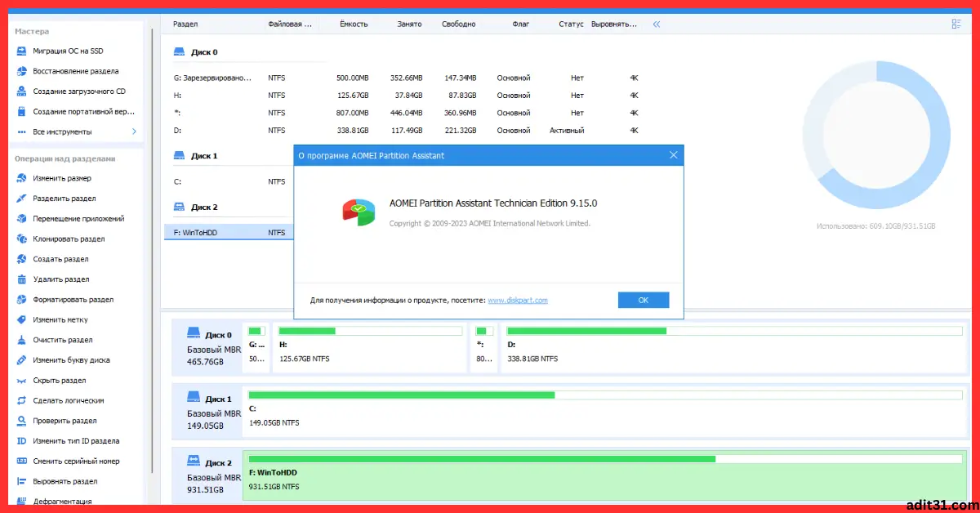Expand the All tools chevron arrow
The width and height of the screenshot is (980, 513).
point(134,132)
